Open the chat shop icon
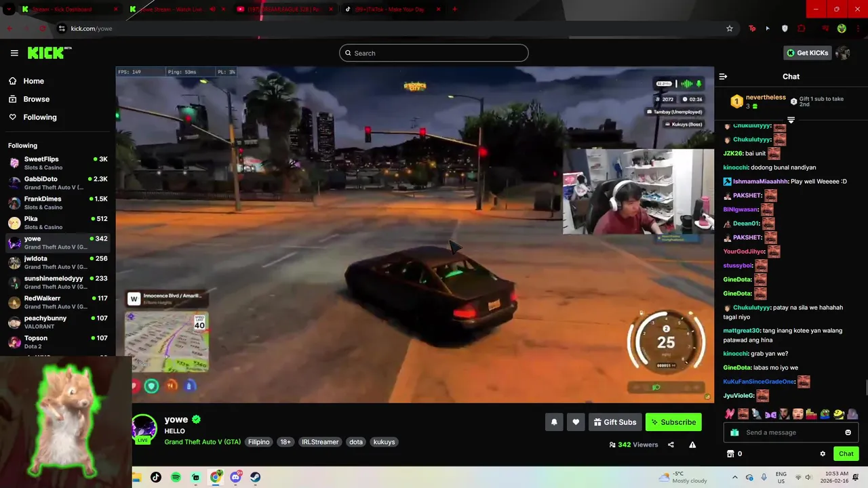 click(730, 453)
